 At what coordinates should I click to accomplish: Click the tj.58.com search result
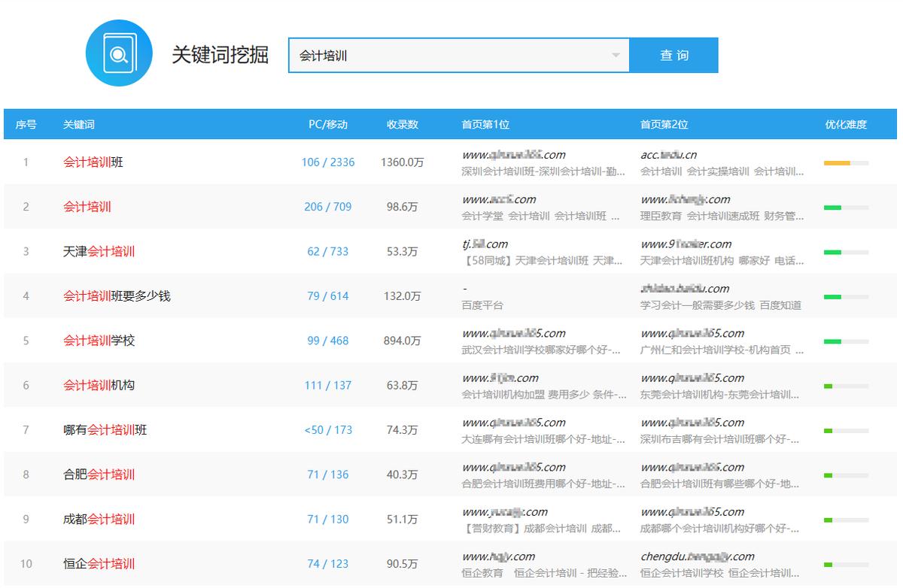click(x=485, y=243)
